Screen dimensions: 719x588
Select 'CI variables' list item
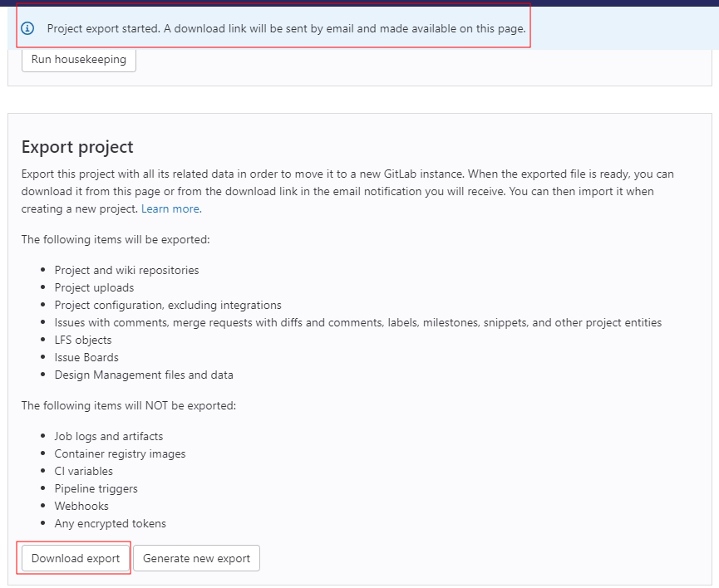coord(83,471)
